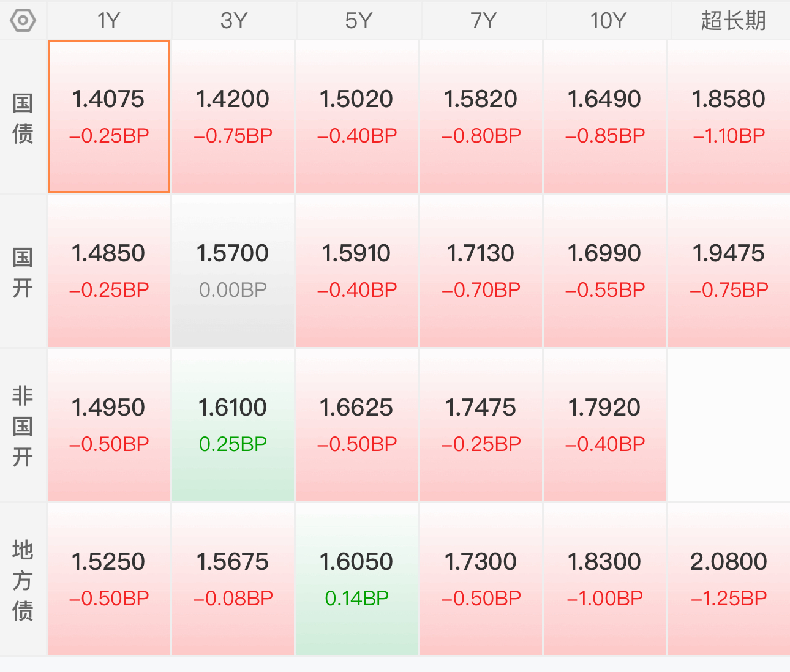The width and height of the screenshot is (790, 672).
Task: Open 非国开 5Y cell showing 1.6625
Action: tap(357, 425)
